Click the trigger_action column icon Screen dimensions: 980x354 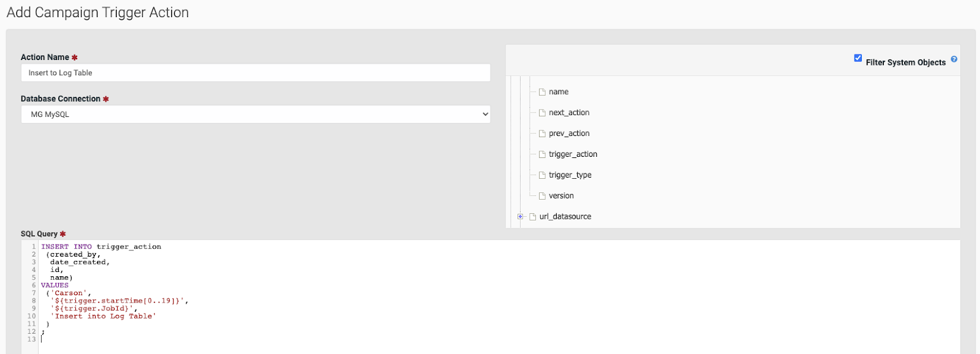(542, 154)
